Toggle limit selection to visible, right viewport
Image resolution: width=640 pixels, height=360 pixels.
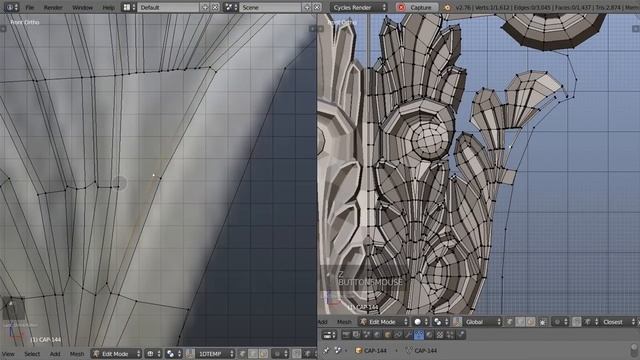tap(542, 322)
